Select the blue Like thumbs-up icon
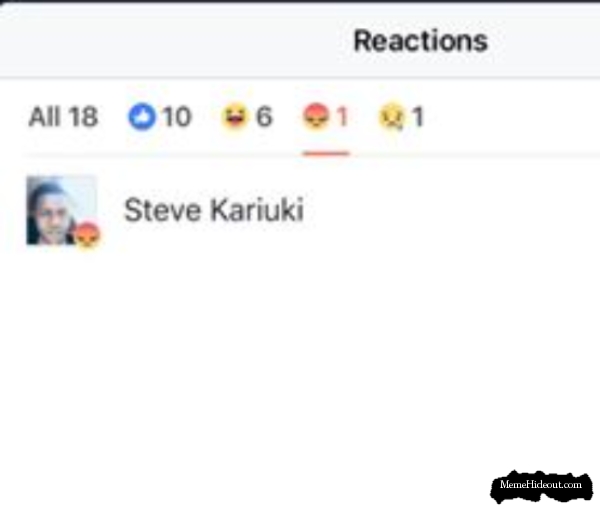The width and height of the screenshot is (600, 510). (x=142, y=117)
